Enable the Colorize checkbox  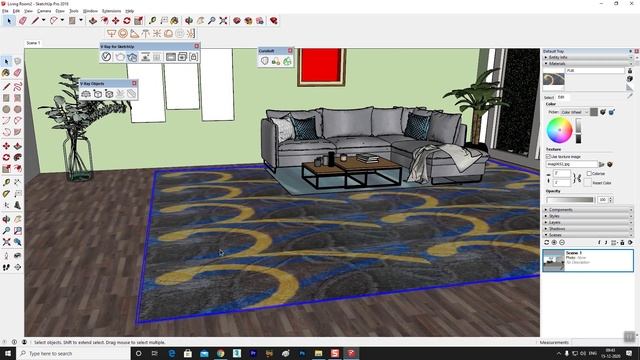point(589,173)
